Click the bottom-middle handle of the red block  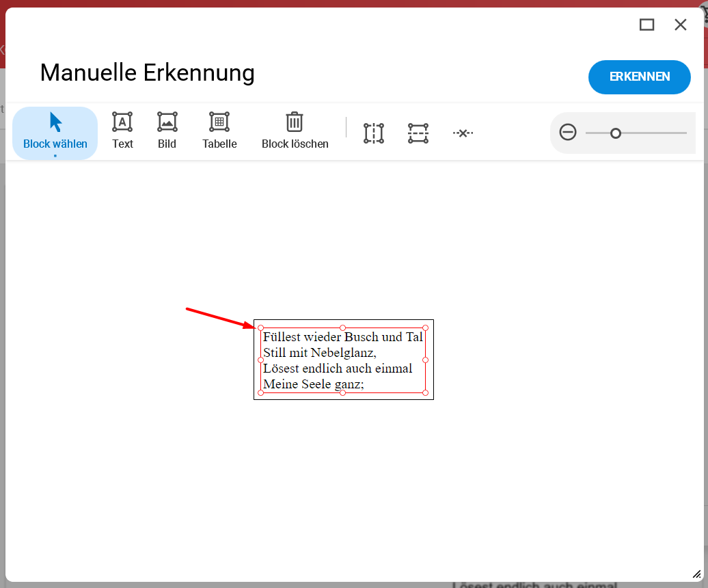pos(342,393)
